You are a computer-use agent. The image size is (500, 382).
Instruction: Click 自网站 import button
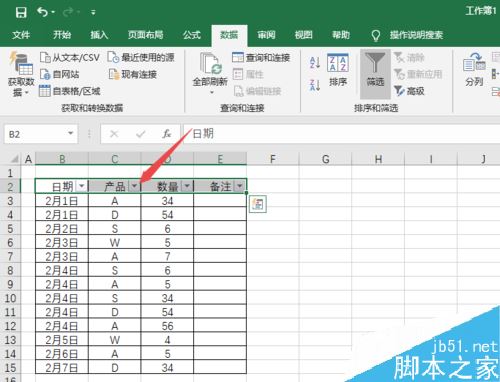60,74
